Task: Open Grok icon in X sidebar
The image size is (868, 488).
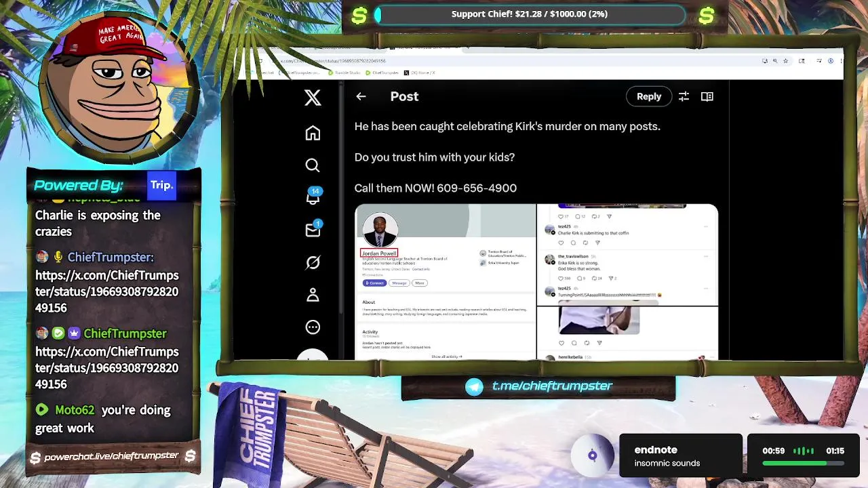Action: pos(313,262)
